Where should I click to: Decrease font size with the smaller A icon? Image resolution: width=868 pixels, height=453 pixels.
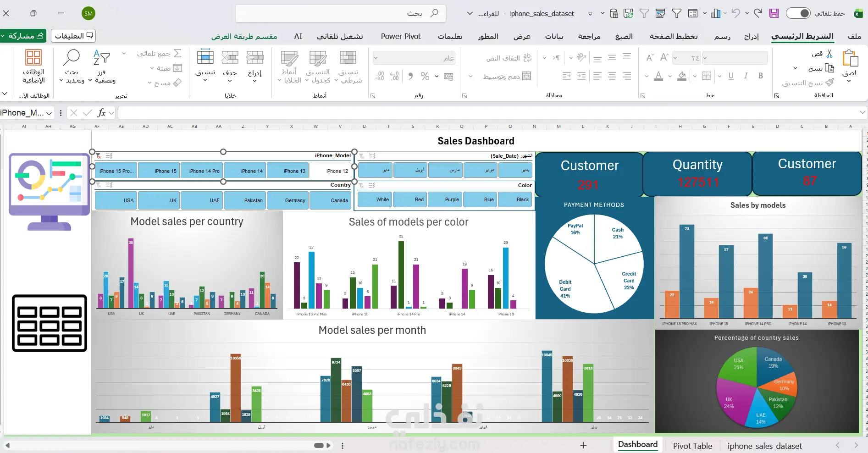pos(650,58)
